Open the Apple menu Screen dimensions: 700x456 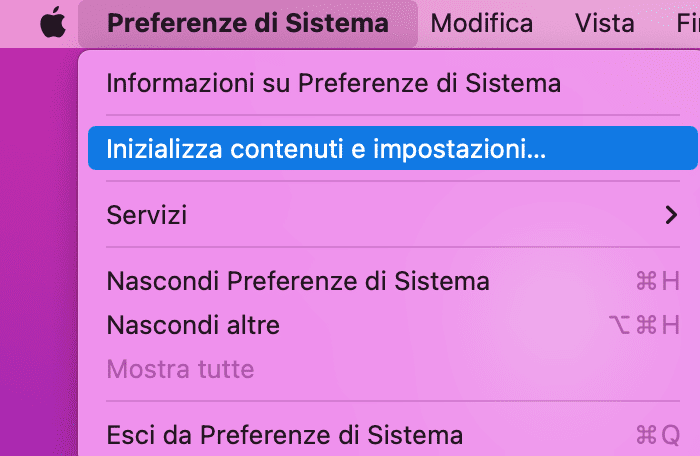tap(53, 22)
